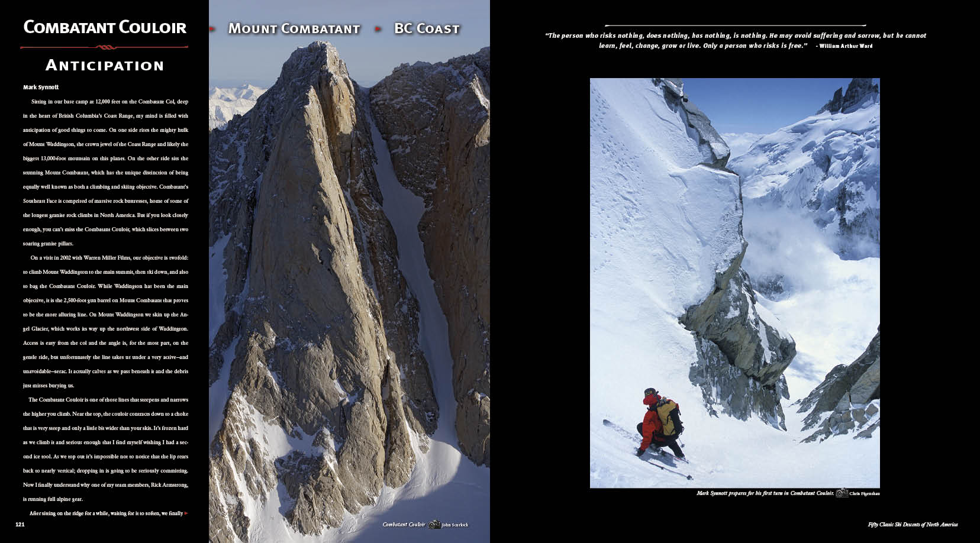Click the camera icon beside Chris Figenshau
The height and width of the screenshot is (543, 980).
pyautogui.click(x=842, y=493)
